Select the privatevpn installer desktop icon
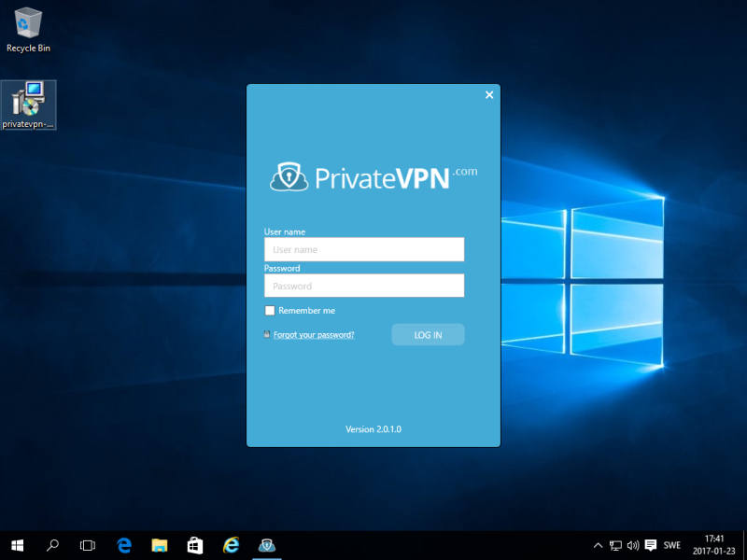This screenshot has height=560, width=747. tap(29, 105)
